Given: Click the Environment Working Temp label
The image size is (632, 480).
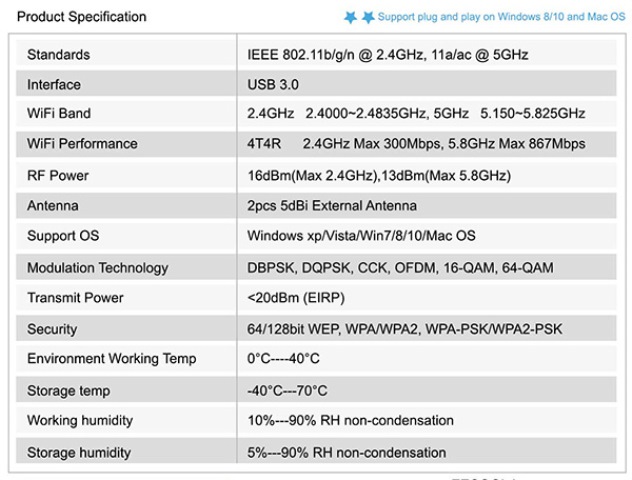Looking at the screenshot, I should (x=111, y=359).
